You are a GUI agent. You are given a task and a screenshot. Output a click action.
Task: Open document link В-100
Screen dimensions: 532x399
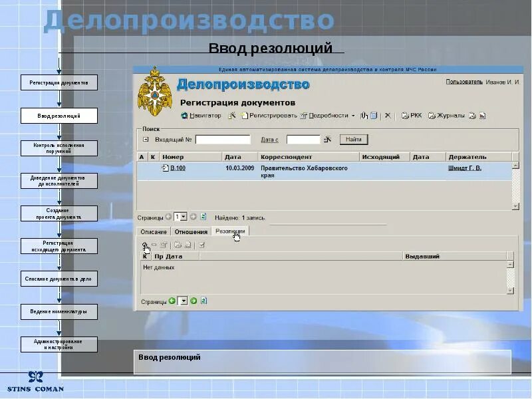[178, 168]
